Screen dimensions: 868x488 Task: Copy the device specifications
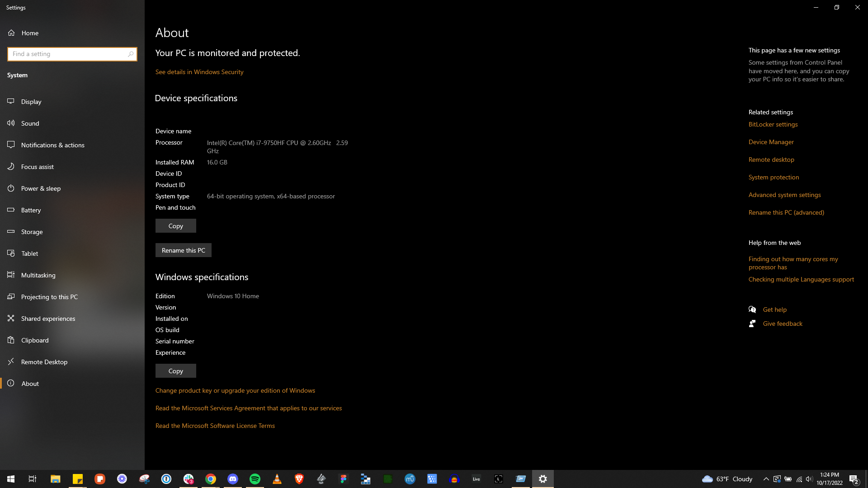coord(176,226)
